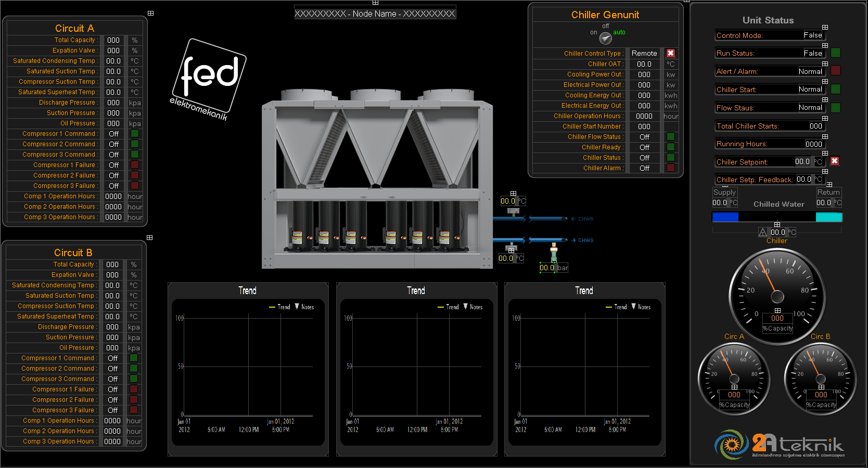Click the Notes triangle marker in the first Trend chart
The image size is (868, 468).
tap(297, 307)
